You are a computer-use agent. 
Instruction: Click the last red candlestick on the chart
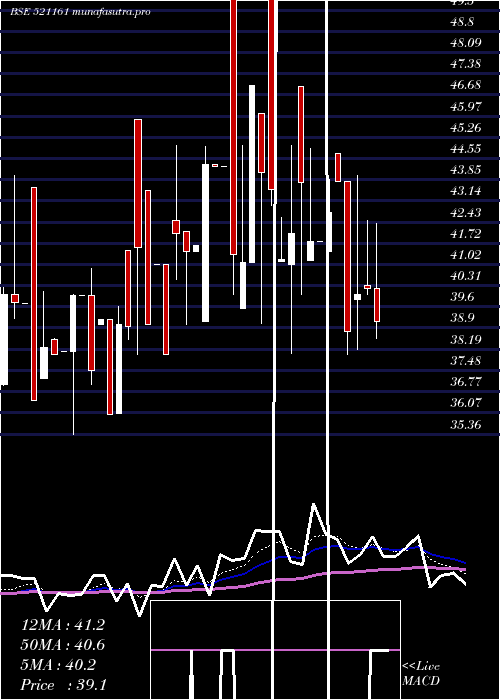(377, 305)
